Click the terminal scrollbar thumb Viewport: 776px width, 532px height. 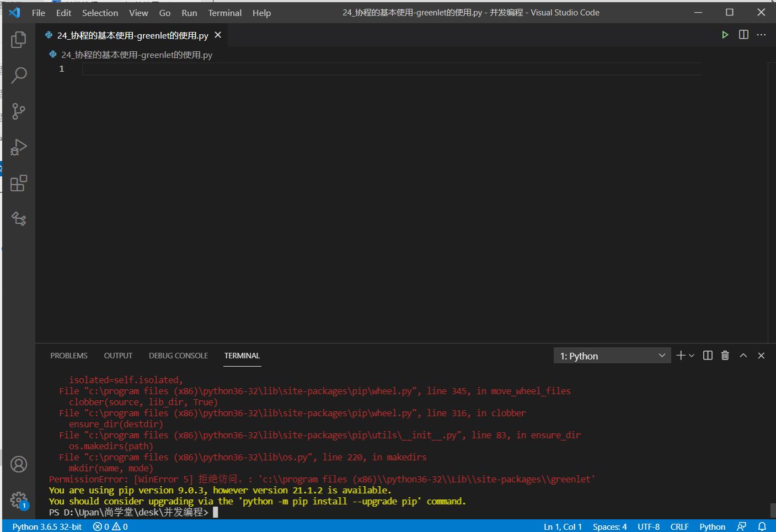coord(773,510)
